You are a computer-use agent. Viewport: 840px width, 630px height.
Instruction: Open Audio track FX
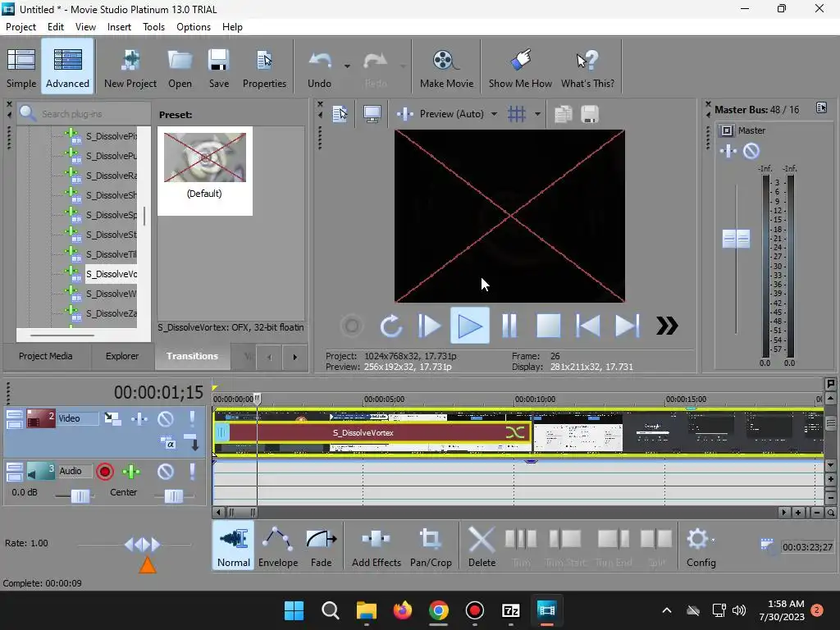pyautogui.click(x=131, y=472)
